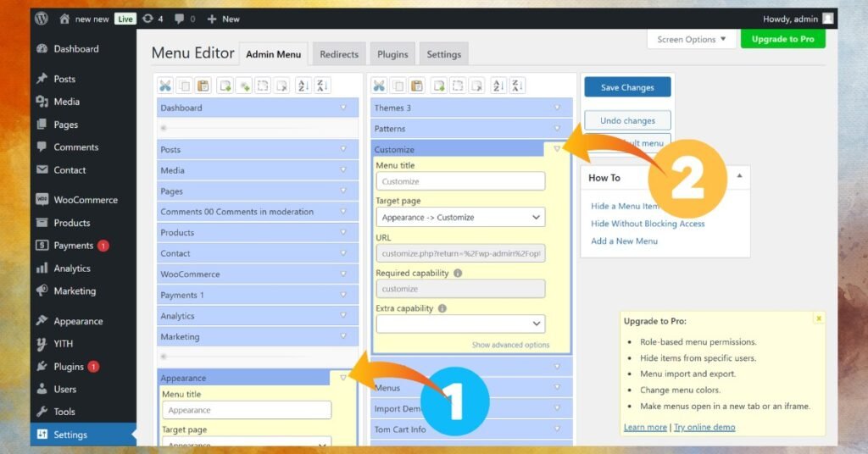The width and height of the screenshot is (868, 454).
Task: Cut the selected menu in left toolbar
Action: [165, 86]
